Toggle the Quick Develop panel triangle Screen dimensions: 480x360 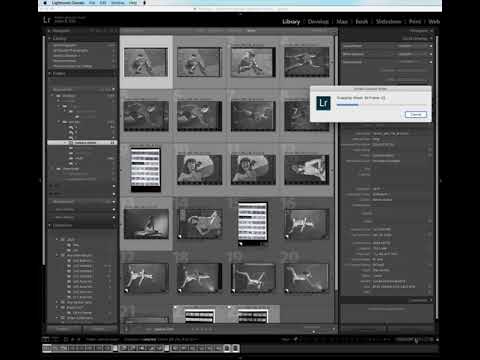click(431, 39)
